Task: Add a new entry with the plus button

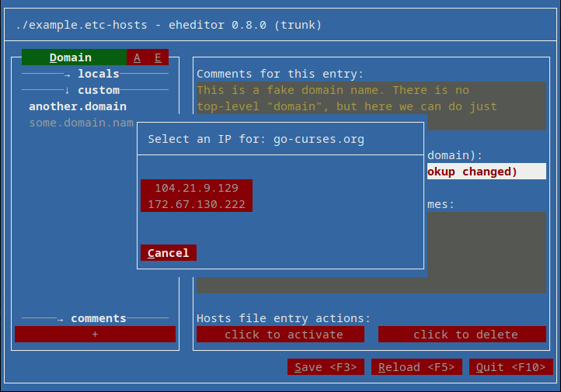Action: click(95, 334)
